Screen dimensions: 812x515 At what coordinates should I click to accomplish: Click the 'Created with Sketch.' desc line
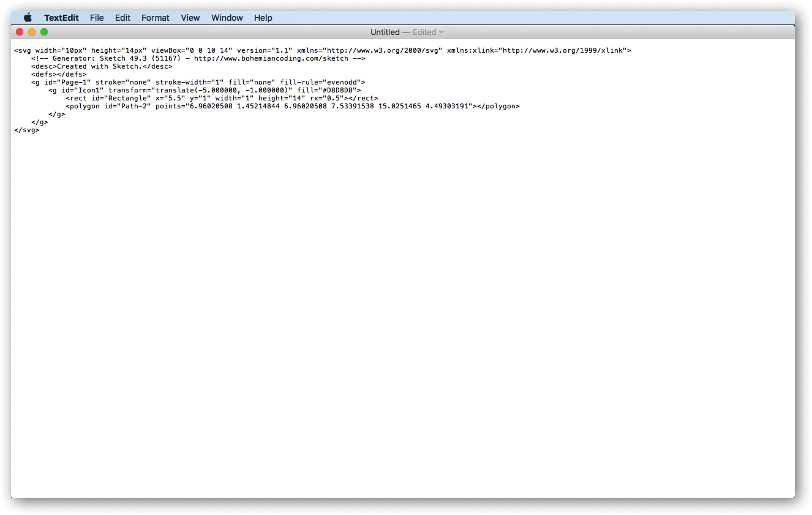pos(102,66)
